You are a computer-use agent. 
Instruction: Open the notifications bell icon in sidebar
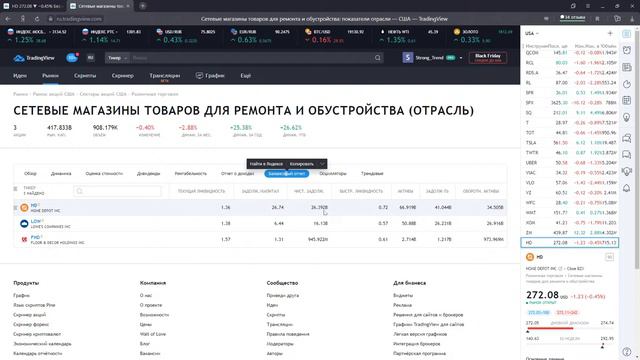(627, 188)
